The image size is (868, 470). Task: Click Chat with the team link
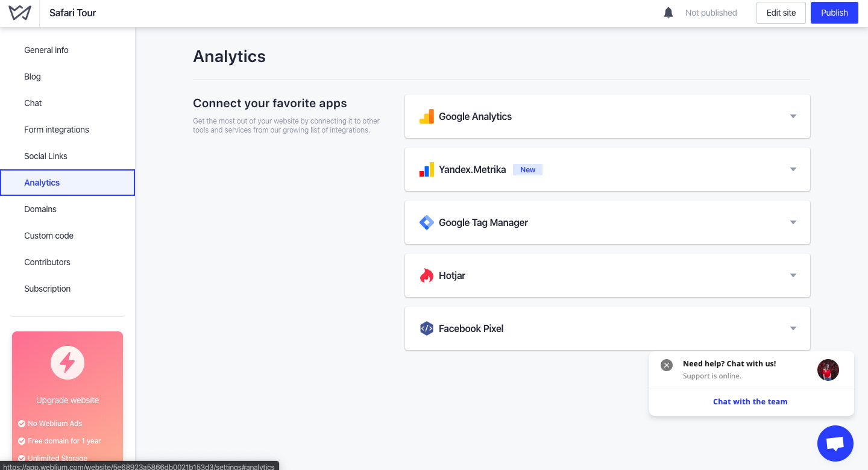click(750, 401)
